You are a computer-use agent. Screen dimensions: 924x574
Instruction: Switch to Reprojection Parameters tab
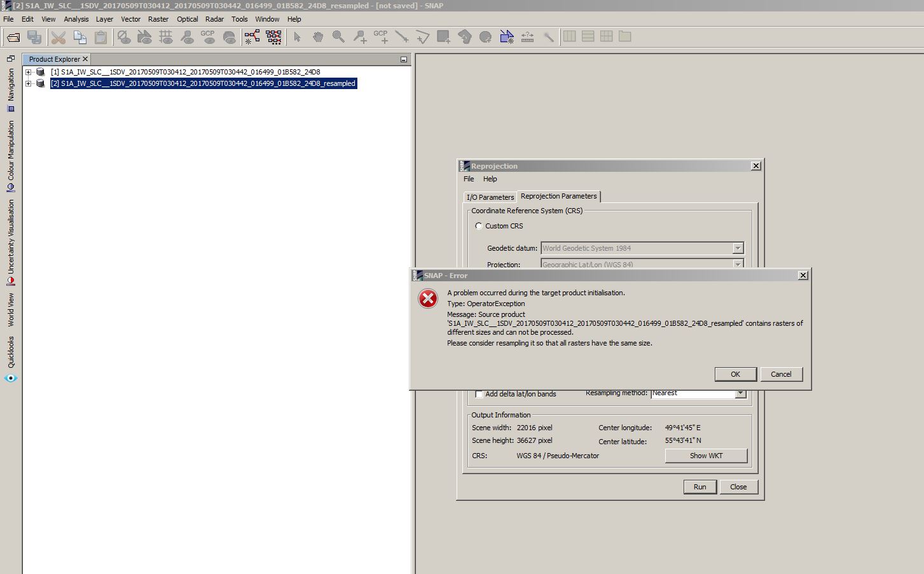pyautogui.click(x=558, y=196)
